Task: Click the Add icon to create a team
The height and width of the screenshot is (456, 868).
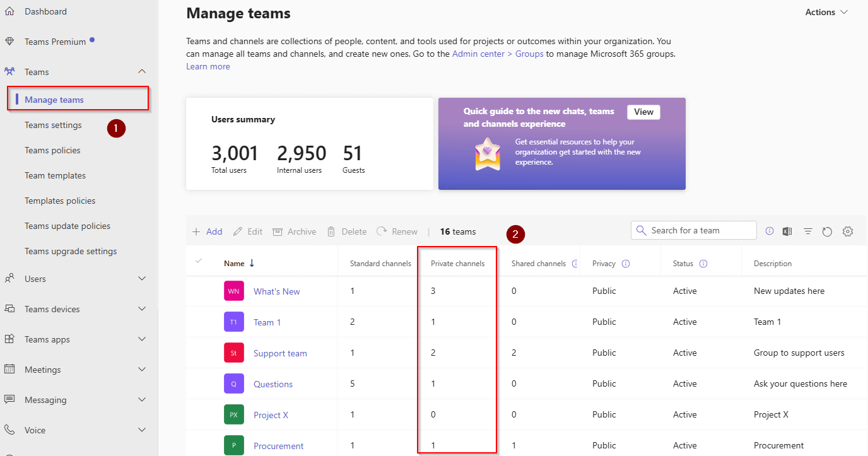Action: click(x=196, y=231)
